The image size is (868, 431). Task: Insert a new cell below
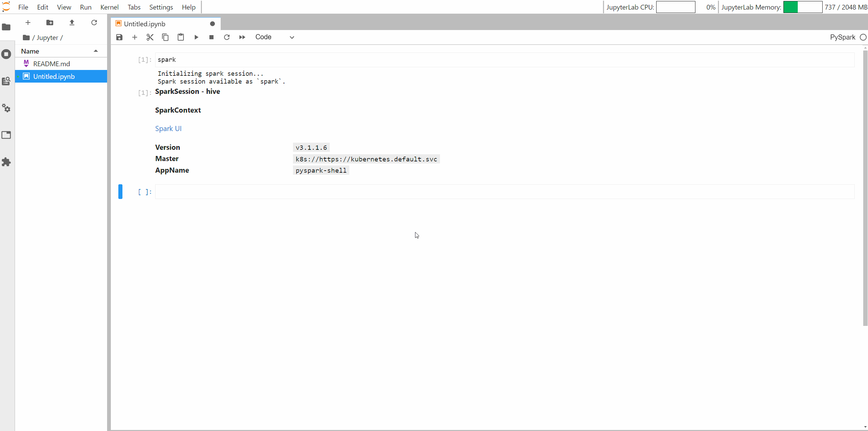(134, 37)
